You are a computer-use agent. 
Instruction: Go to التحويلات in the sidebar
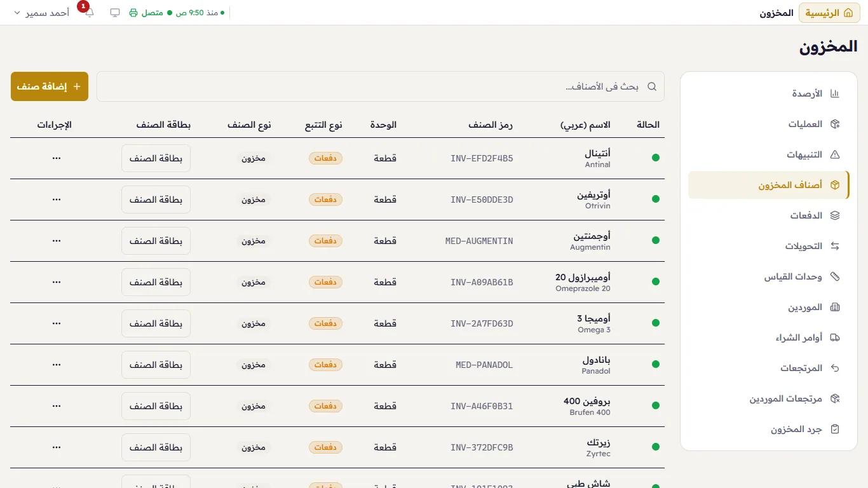coord(768,246)
